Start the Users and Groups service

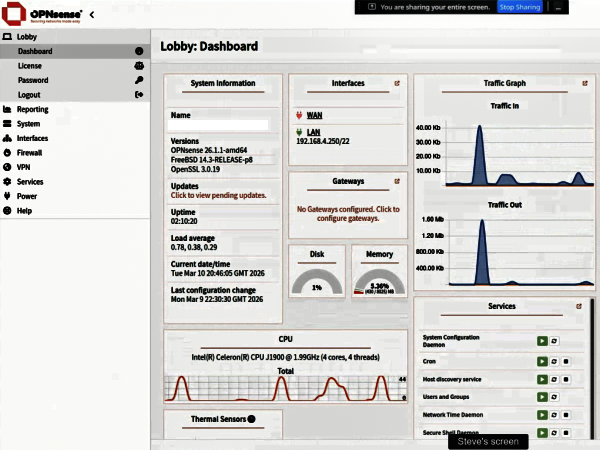click(x=541, y=397)
